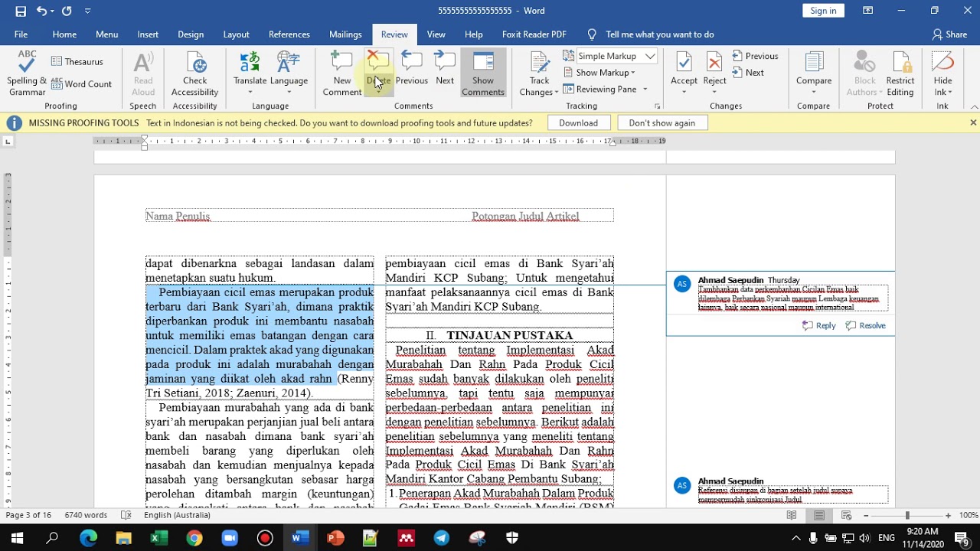Toggle Show Comments button

[x=483, y=73]
